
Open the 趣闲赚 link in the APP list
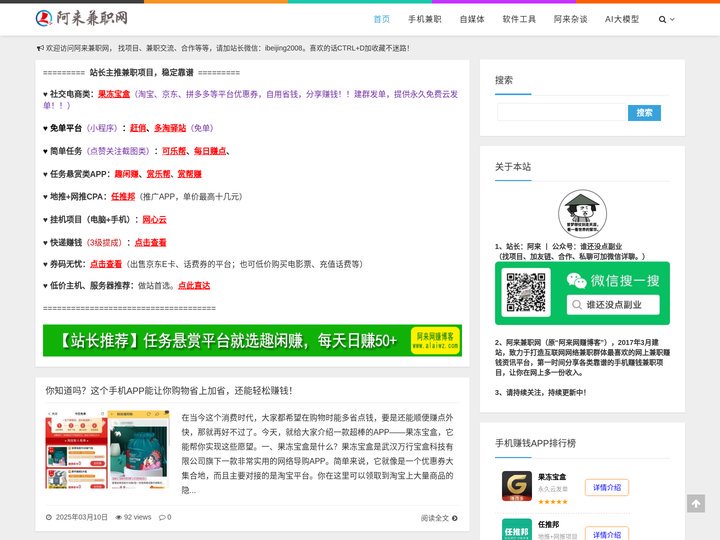(126, 174)
